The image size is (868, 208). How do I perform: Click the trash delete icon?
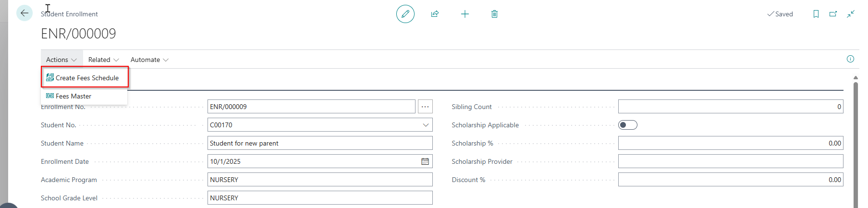(494, 14)
